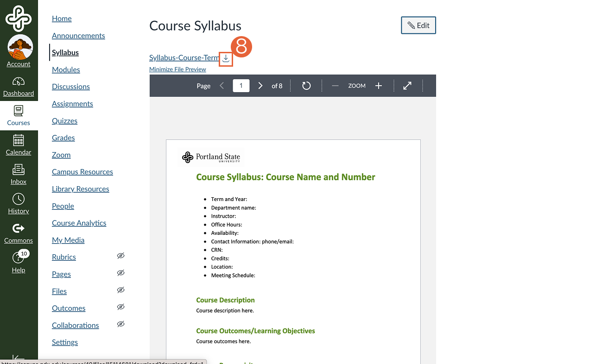This screenshot has width=589, height=364.
Task: Go to the next PDF page
Action: point(260,86)
